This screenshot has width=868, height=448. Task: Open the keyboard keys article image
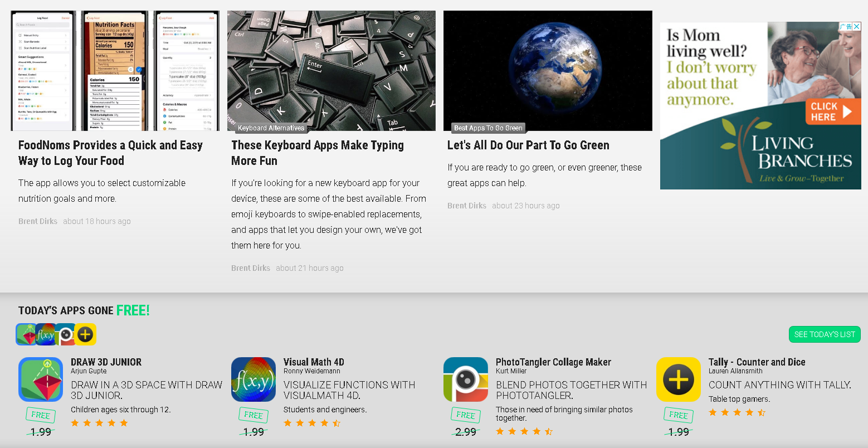click(331, 71)
